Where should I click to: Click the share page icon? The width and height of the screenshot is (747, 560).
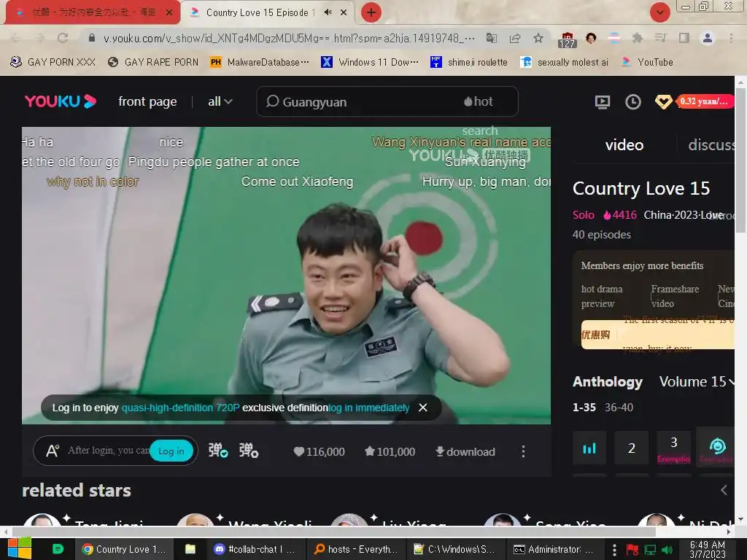[515, 38]
